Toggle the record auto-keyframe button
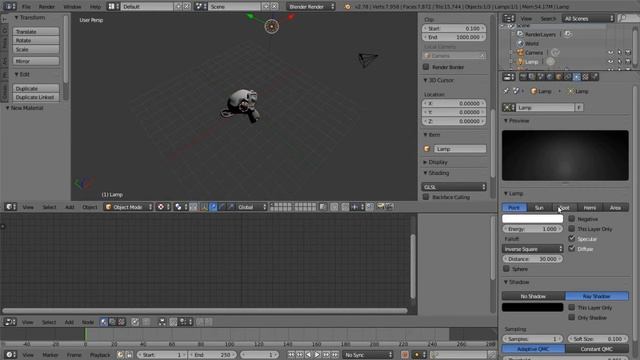Image resolution: width=640 pixels, height=360 pixels. click(x=404, y=355)
